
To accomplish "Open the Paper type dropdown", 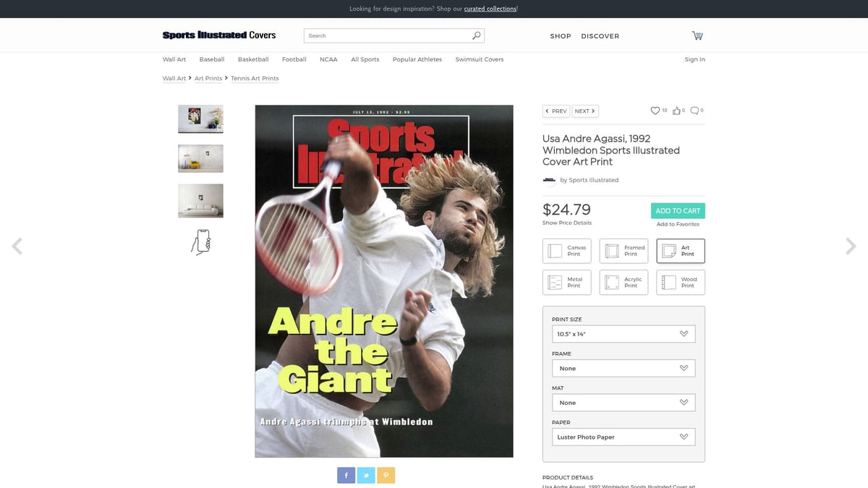I will click(624, 437).
